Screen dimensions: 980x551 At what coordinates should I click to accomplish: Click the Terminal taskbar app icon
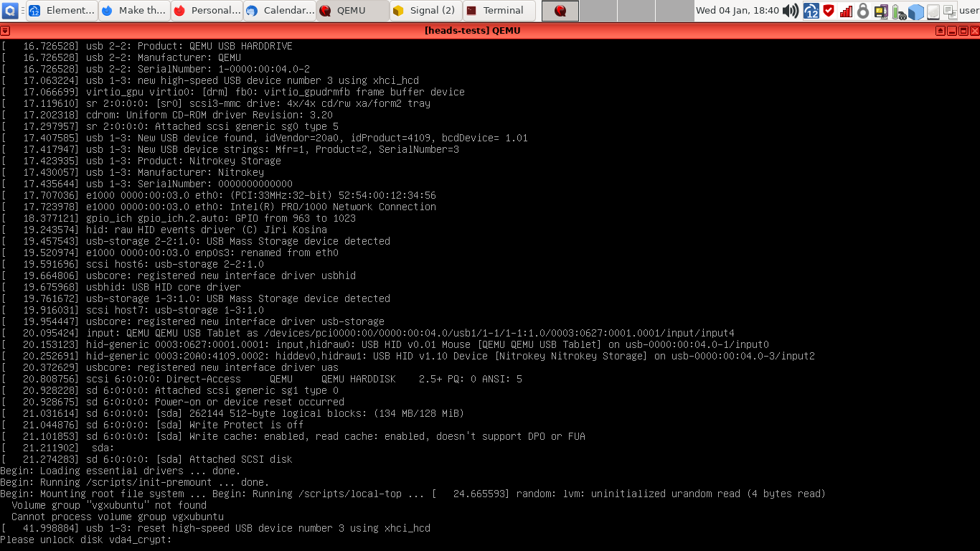[471, 11]
